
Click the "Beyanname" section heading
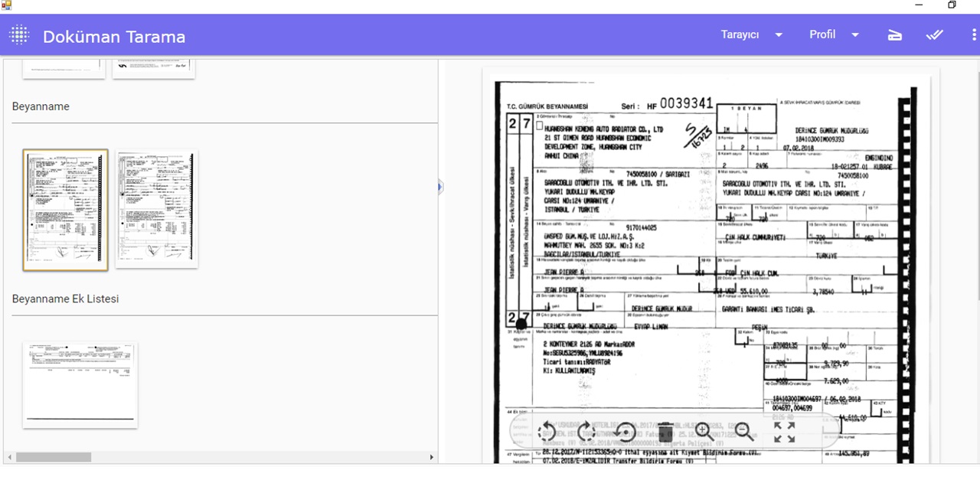(x=41, y=106)
